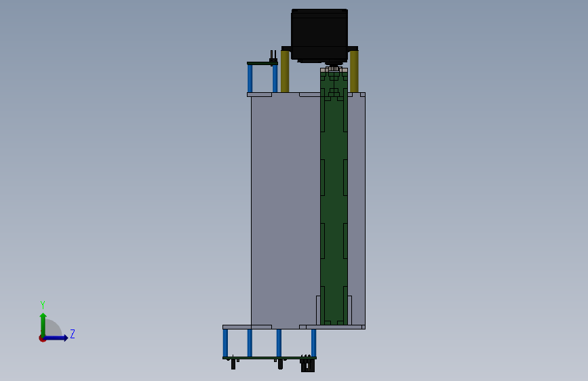Pick the right yellow motor standoff
Screen dimensions: 588x381
point(354,71)
